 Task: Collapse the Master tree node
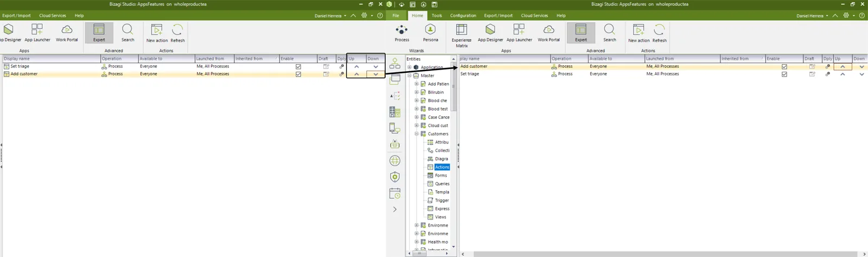(x=410, y=76)
